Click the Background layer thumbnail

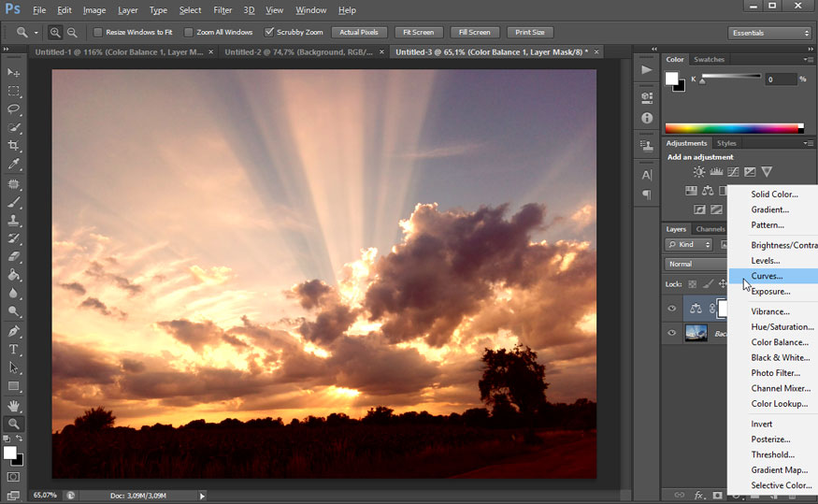pyautogui.click(x=696, y=333)
